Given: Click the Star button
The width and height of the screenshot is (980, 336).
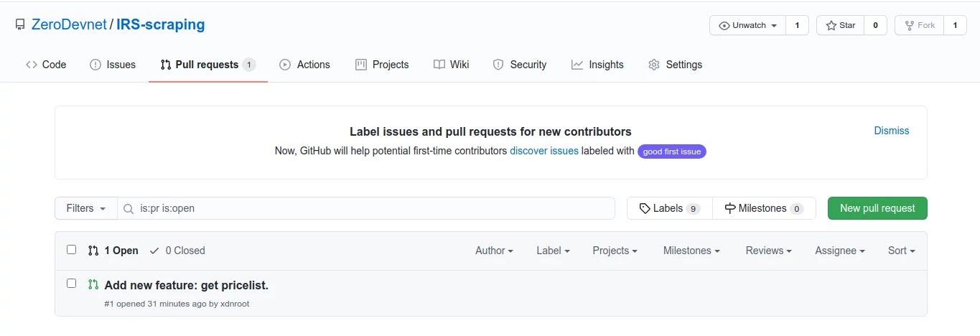Looking at the screenshot, I should coord(840,25).
